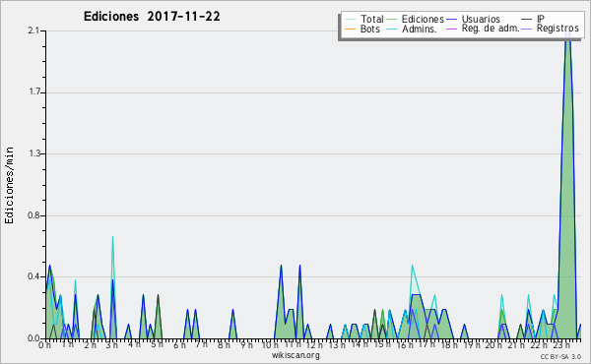Screen dimensions: 591x364
Task: Click the '12 h' x-axis label
Action: pyautogui.click(x=314, y=344)
